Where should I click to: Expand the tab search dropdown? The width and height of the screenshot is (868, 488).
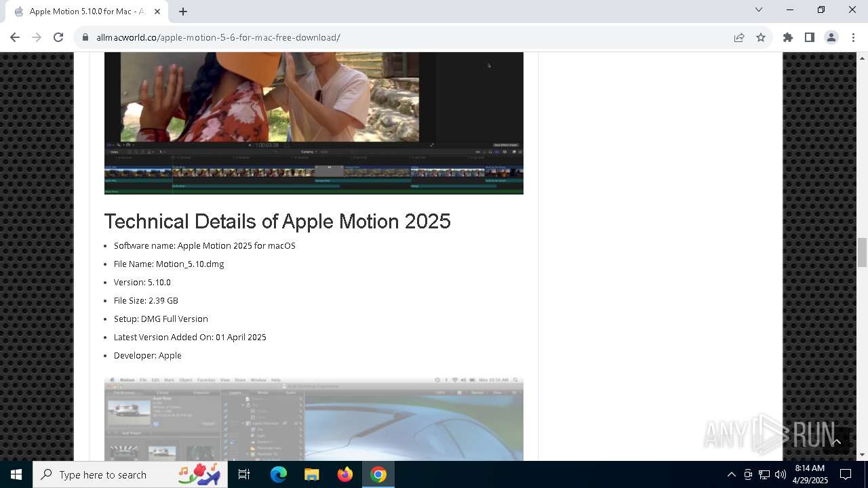759,9
